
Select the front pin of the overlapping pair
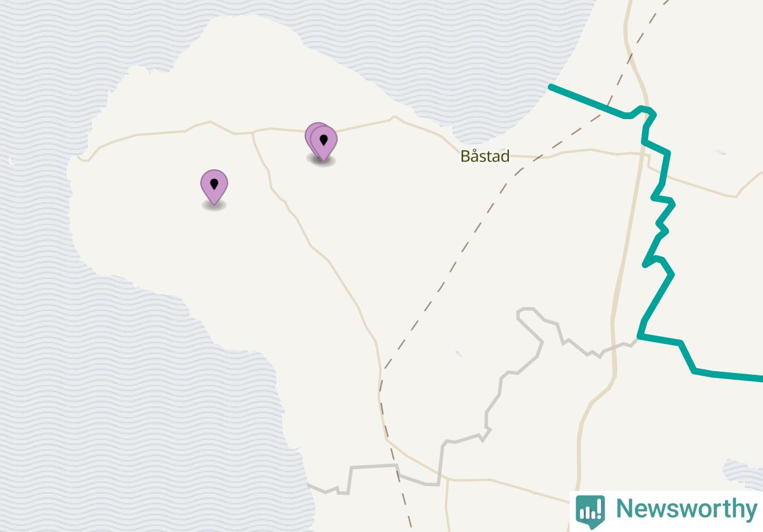pyautogui.click(x=323, y=144)
